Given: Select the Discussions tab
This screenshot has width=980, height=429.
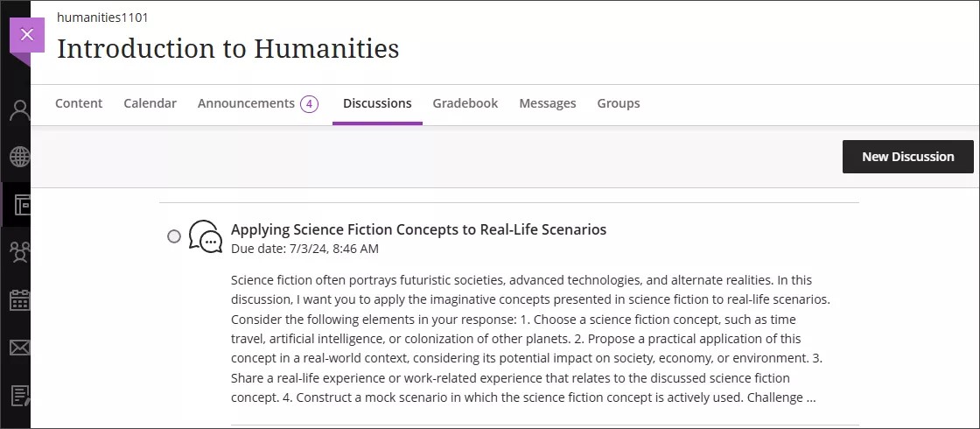Looking at the screenshot, I should (x=377, y=103).
